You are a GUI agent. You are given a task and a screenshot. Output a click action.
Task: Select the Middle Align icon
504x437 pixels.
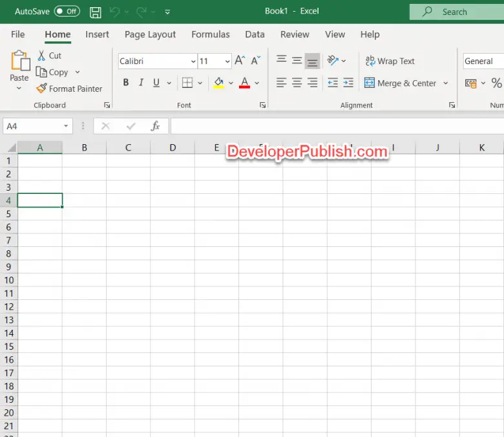(297, 61)
